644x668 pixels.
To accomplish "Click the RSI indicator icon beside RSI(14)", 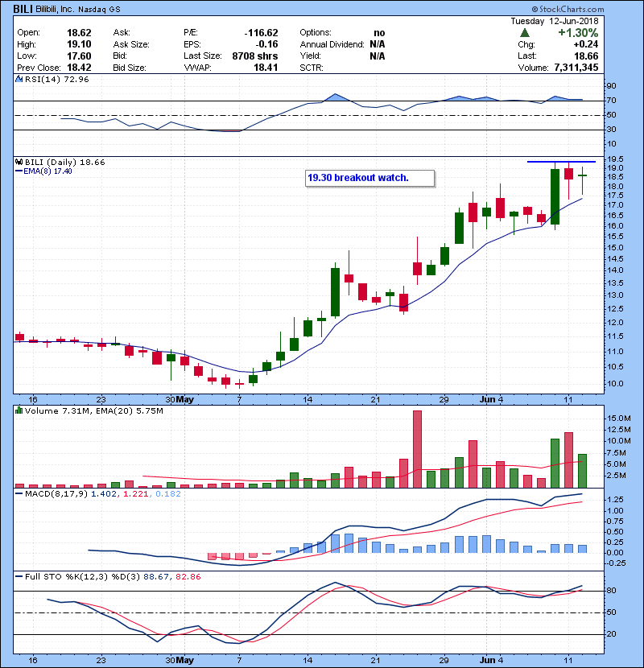I will [x=19, y=79].
